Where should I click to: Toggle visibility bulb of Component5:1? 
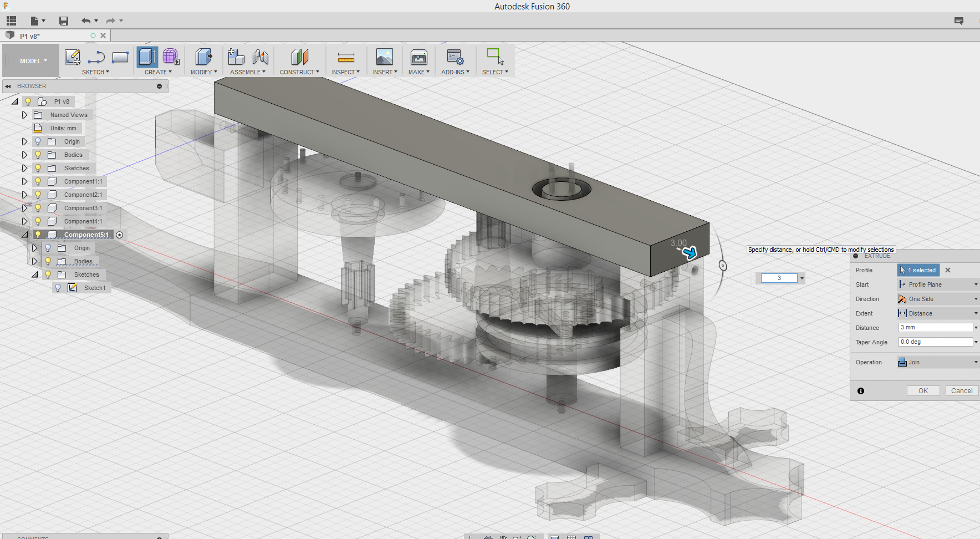pyautogui.click(x=38, y=235)
